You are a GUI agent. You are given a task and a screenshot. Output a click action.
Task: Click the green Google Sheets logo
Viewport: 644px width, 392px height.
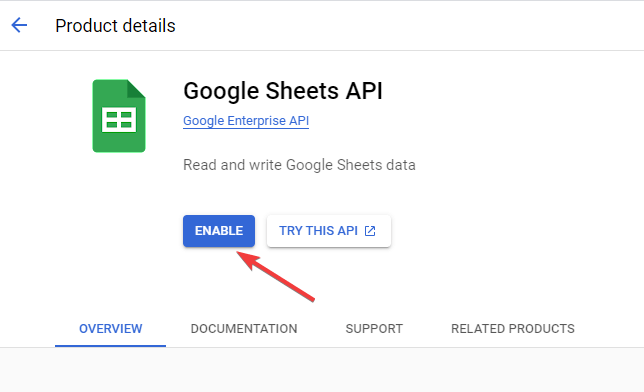pyautogui.click(x=119, y=116)
